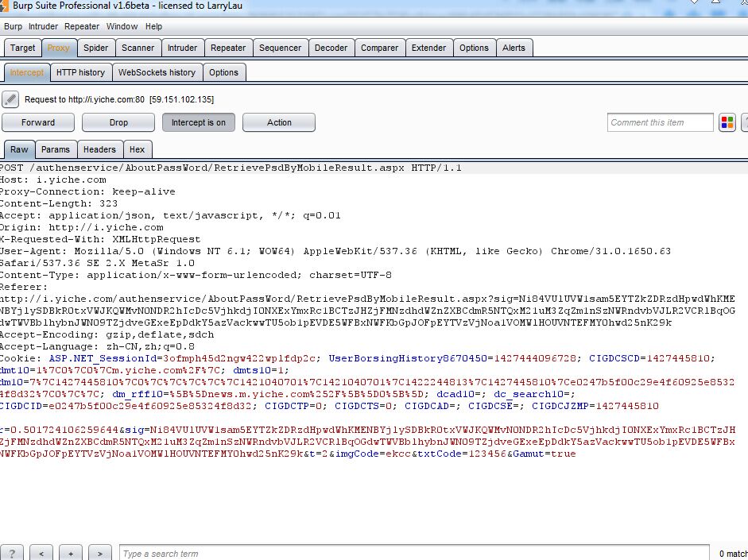Click the Accept-Language header line

click(97, 346)
